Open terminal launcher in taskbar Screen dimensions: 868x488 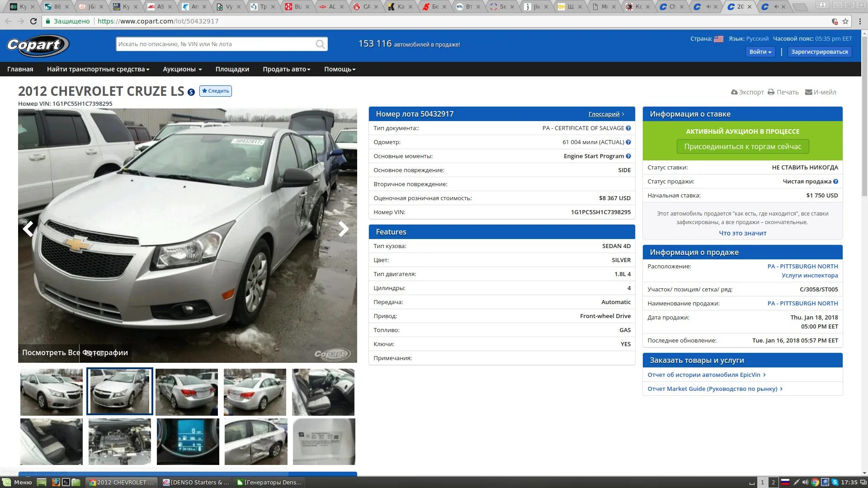(66, 482)
